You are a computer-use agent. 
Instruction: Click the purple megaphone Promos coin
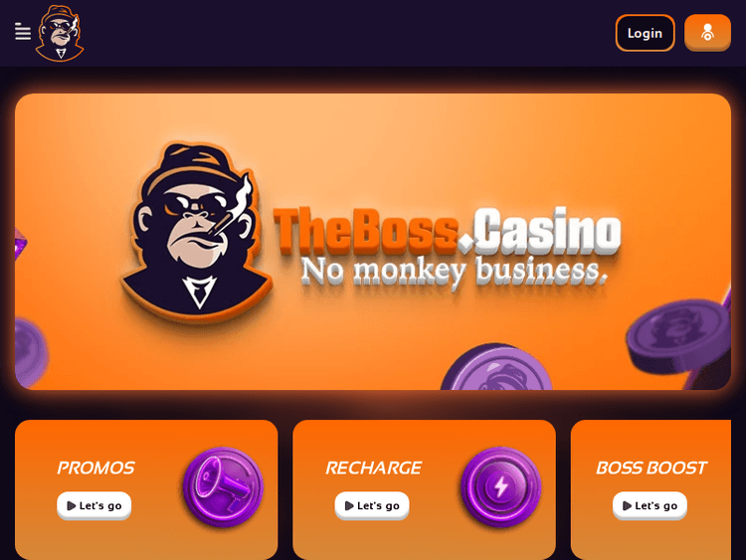pos(223,486)
